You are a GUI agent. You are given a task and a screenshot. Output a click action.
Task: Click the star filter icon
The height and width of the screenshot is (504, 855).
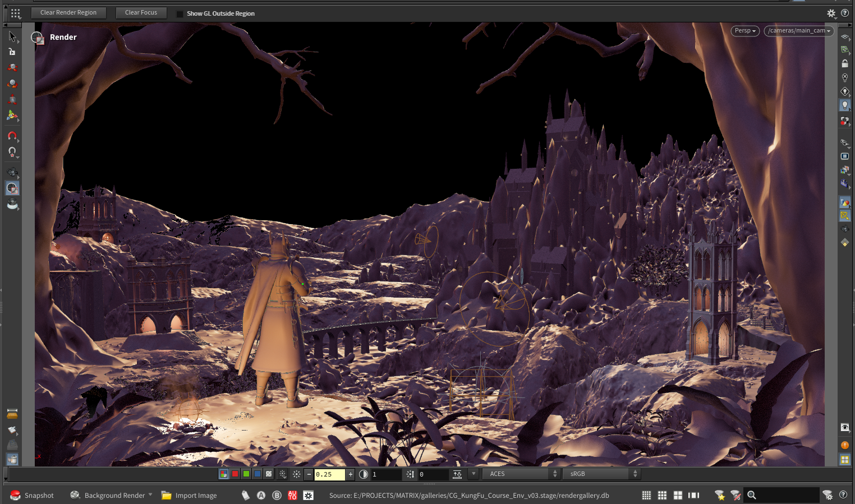pyautogui.click(x=720, y=495)
